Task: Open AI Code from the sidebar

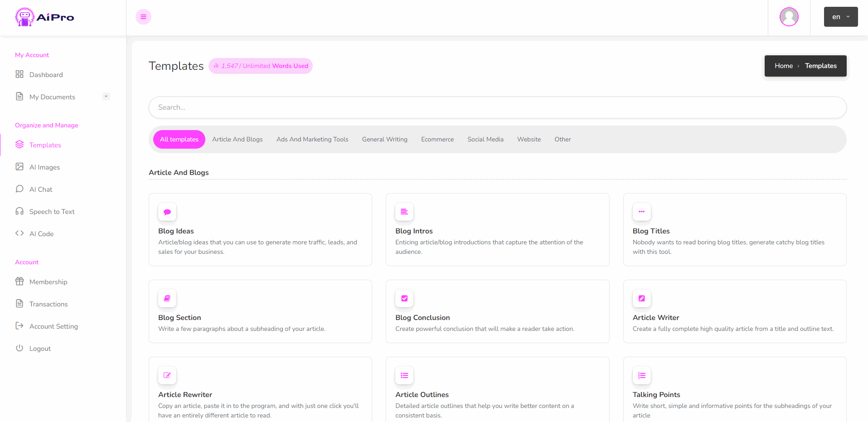Action: [x=41, y=234]
